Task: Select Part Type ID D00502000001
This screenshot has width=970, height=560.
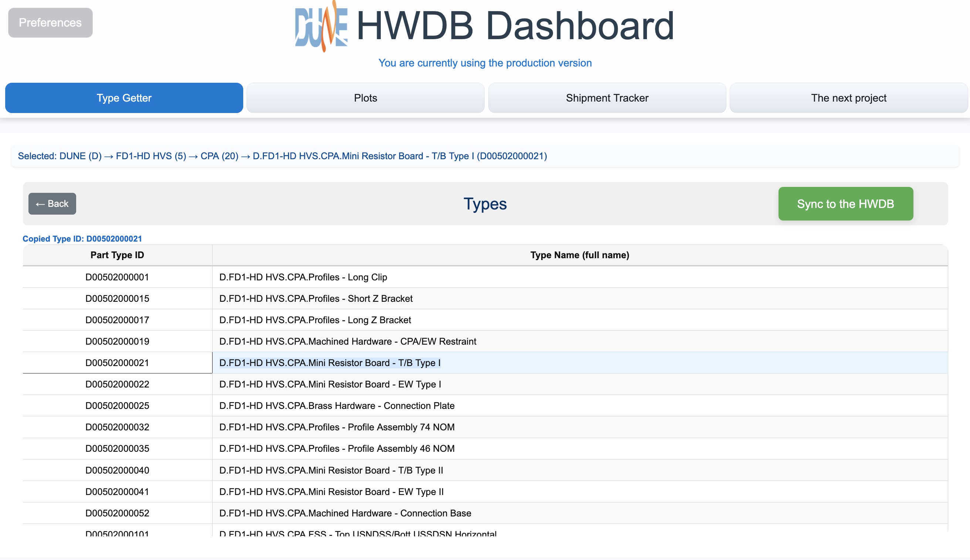Action: point(117,277)
